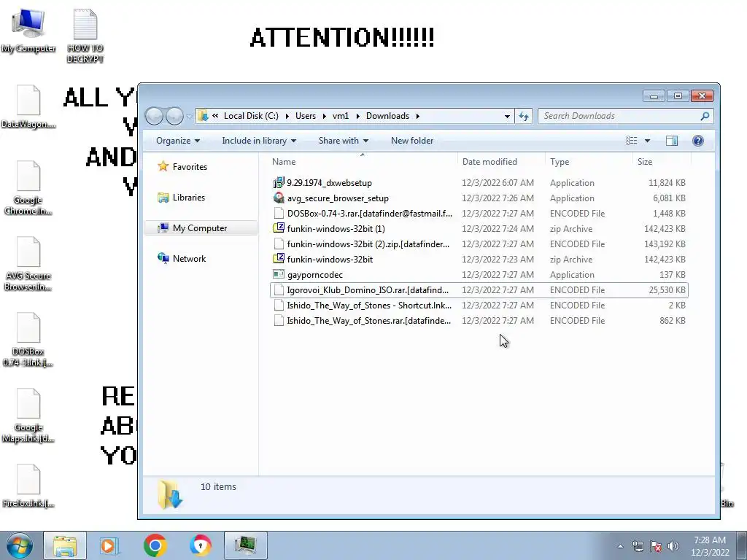Click Users in the address breadcrumb
Image resolution: width=747 pixels, height=560 pixels.
coord(306,116)
